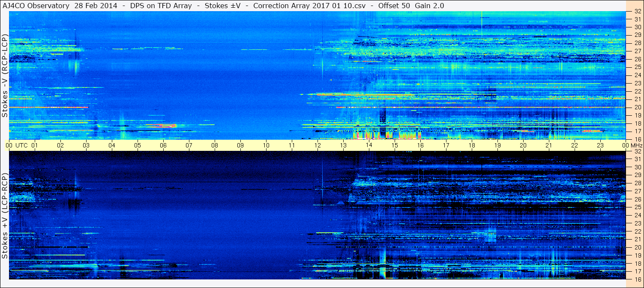Screen dimensions: 644x288
Task: Select hour marker 23 on time axis
Action: point(600,145)
